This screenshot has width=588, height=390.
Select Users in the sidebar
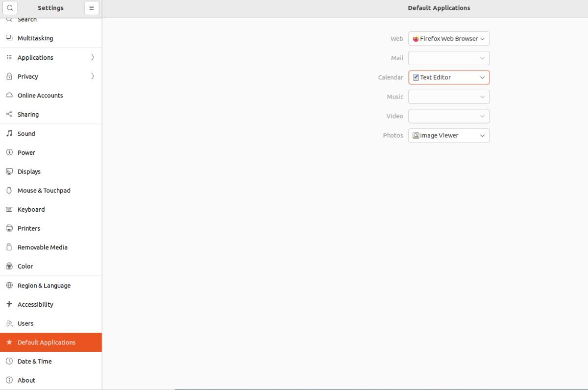point(51,323)
